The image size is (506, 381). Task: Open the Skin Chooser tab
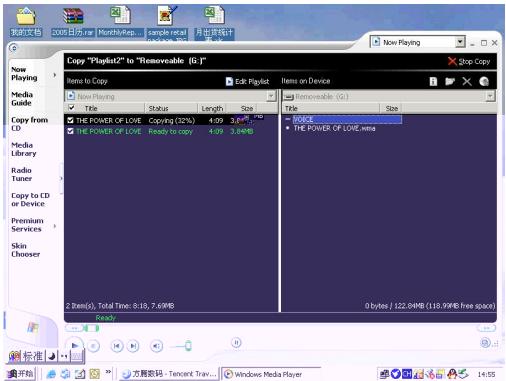coord(26,250)
